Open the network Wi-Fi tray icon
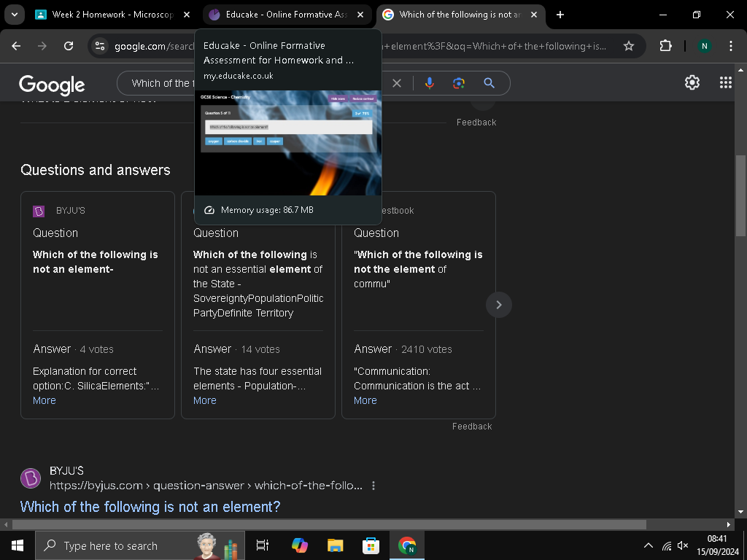747x560 pixels. pos(667,545)
